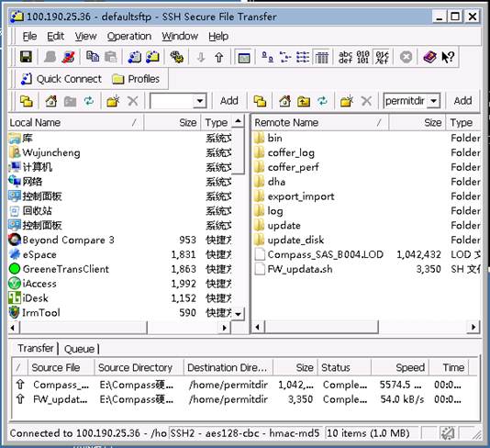Sort local files by Local Name header
Viewport: 490px width, 448px height.
pos(75,122)
